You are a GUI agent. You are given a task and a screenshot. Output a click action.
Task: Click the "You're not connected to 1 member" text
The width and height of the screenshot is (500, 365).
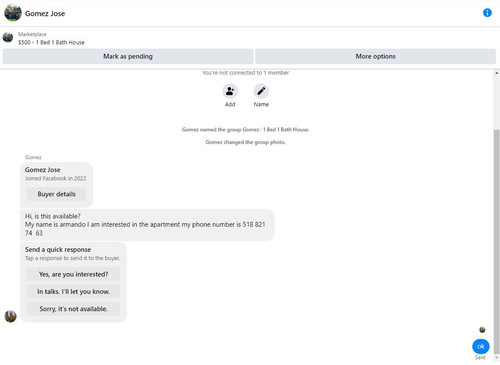[245, 73]
